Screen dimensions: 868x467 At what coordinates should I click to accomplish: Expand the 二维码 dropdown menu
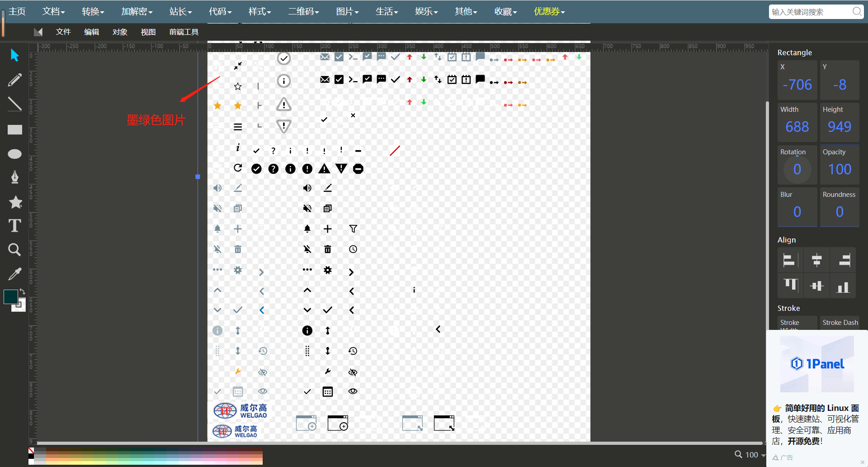tap(303, 11)
